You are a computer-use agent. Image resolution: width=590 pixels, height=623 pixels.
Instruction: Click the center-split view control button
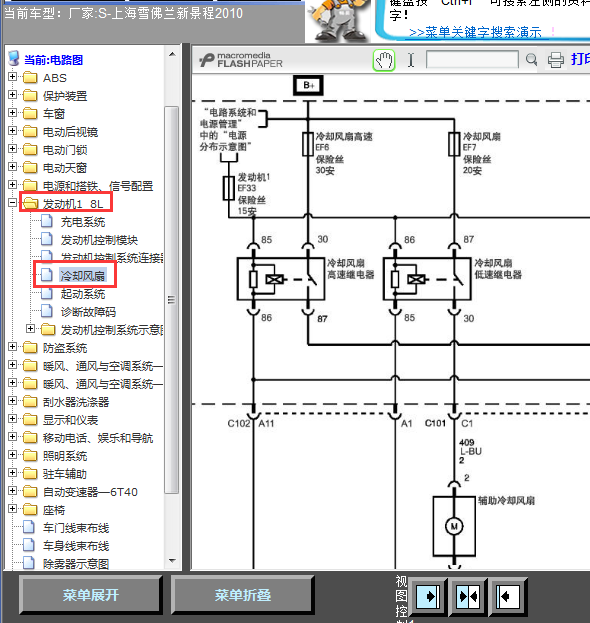point(468,596)
